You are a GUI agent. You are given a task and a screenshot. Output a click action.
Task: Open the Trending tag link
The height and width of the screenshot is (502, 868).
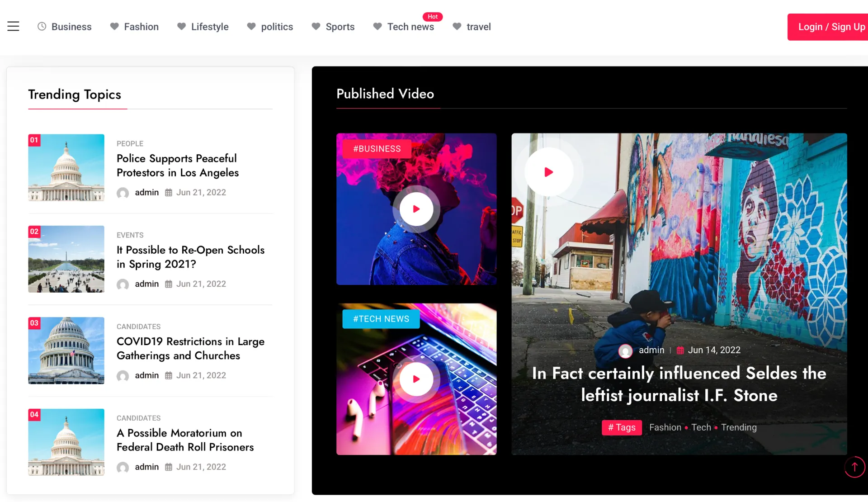pyautogui.click(x=738, y=427)
